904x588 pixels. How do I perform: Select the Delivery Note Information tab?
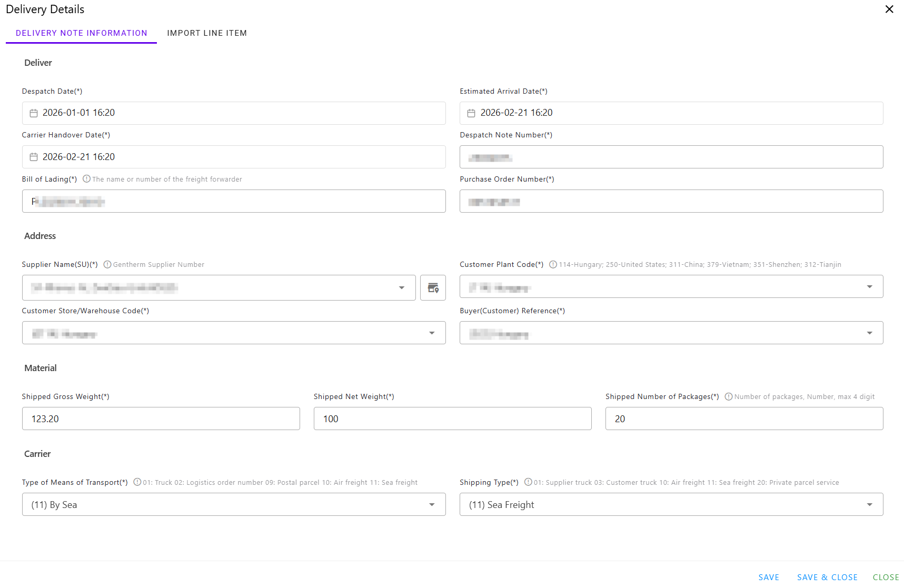[x=82, y=33]
